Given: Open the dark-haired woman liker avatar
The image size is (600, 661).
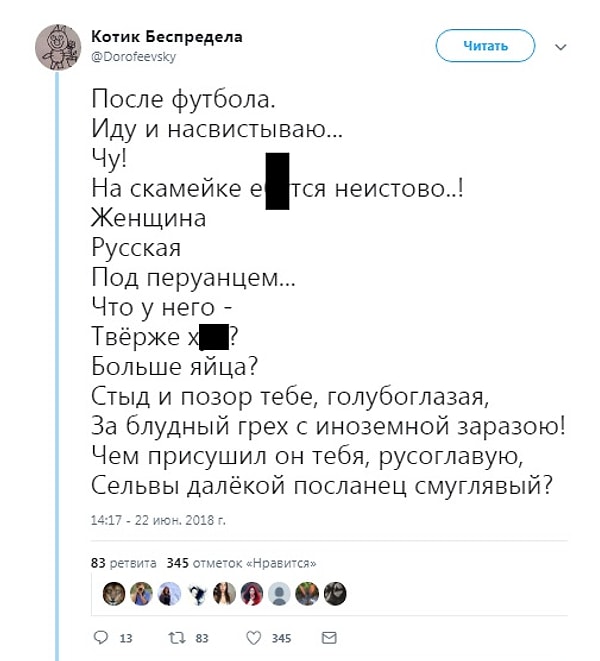Looking at the screenshot, I should [225, 593].
